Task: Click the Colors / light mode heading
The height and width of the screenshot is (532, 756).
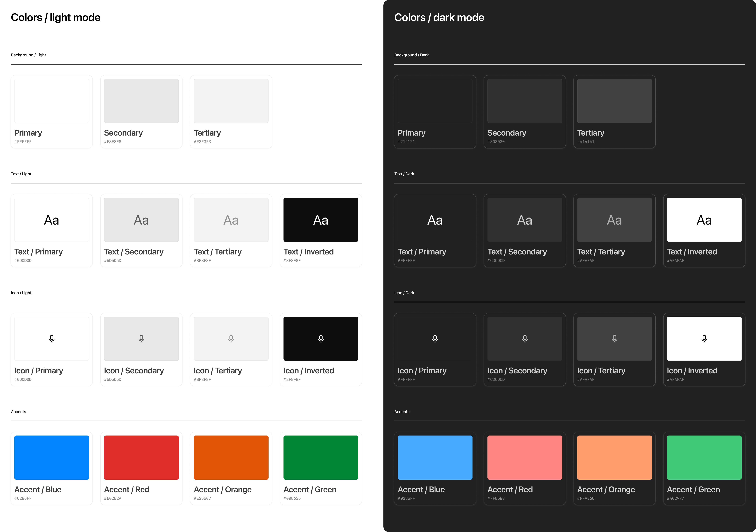Action: point(56,17)
